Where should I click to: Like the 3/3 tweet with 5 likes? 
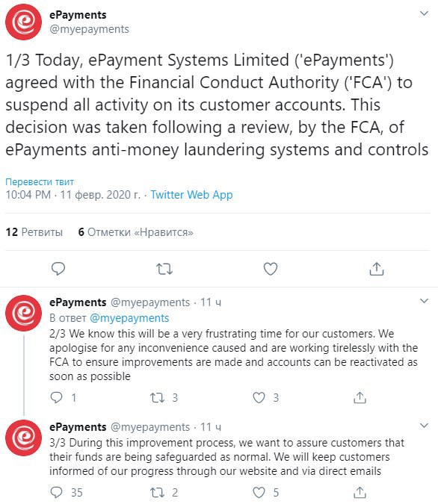click(x=259, y=492)
